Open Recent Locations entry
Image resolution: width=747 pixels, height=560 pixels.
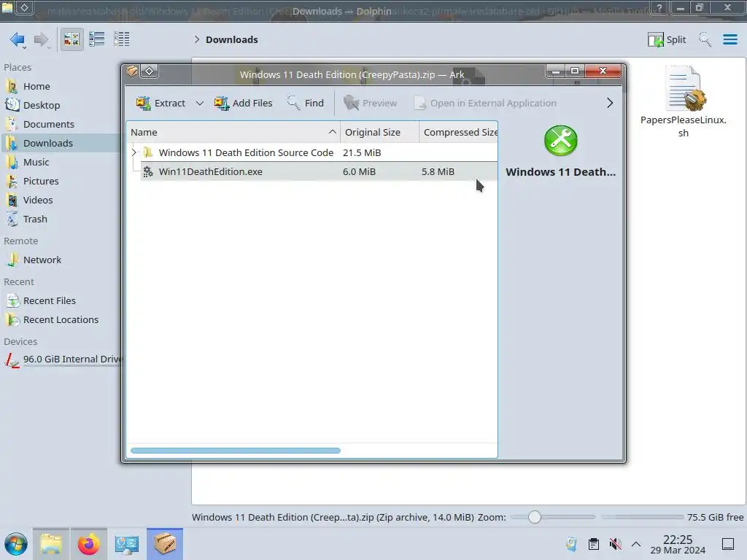[61, 320]
